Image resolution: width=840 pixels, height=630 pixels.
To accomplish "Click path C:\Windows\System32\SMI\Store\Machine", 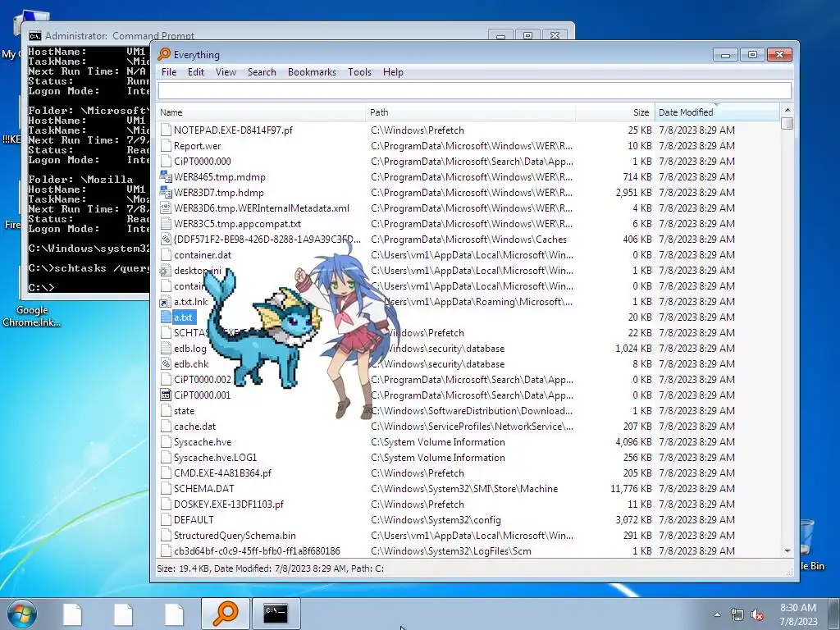I will pyautogui.click(x=464, y=489).
